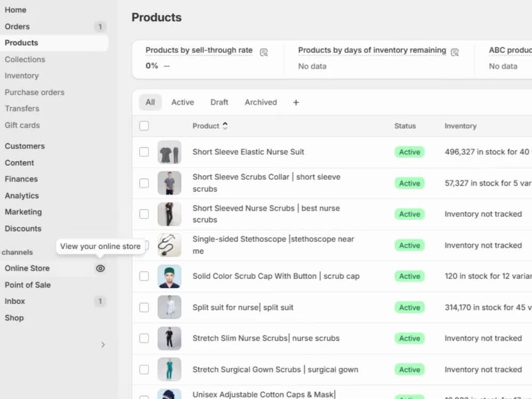Expand the sales channels chevron in the sidebar
This screenshot has height=399, width=532.
pyautogui.click(x=103, y=345)
